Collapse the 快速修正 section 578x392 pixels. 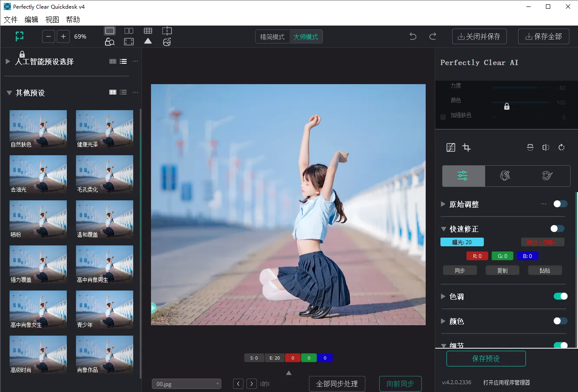click(x=443, y=229)
